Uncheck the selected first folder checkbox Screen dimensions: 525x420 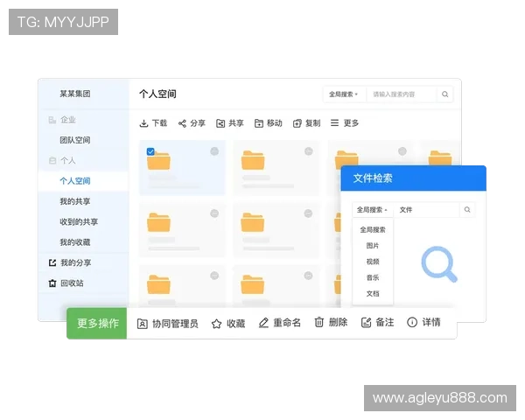point(150,151)
